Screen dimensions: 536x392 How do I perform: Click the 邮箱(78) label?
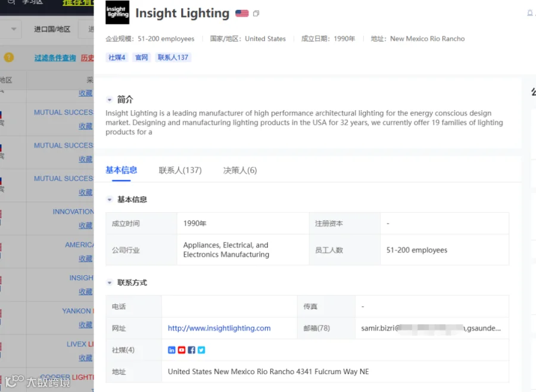tap(317, 328)
